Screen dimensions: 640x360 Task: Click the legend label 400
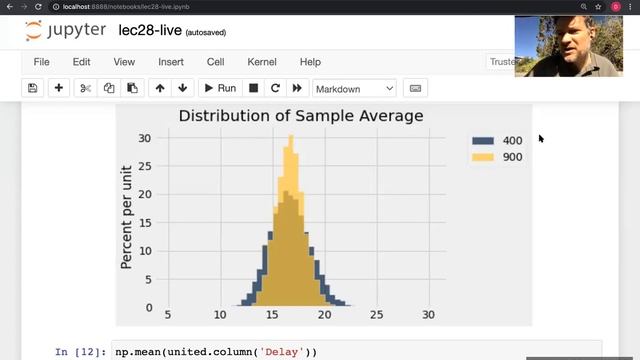point(512,141)
